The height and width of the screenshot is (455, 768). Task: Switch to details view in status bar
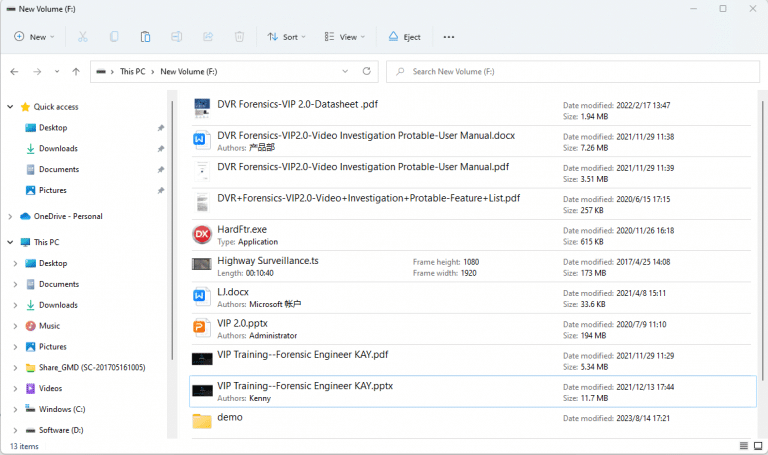743,446
